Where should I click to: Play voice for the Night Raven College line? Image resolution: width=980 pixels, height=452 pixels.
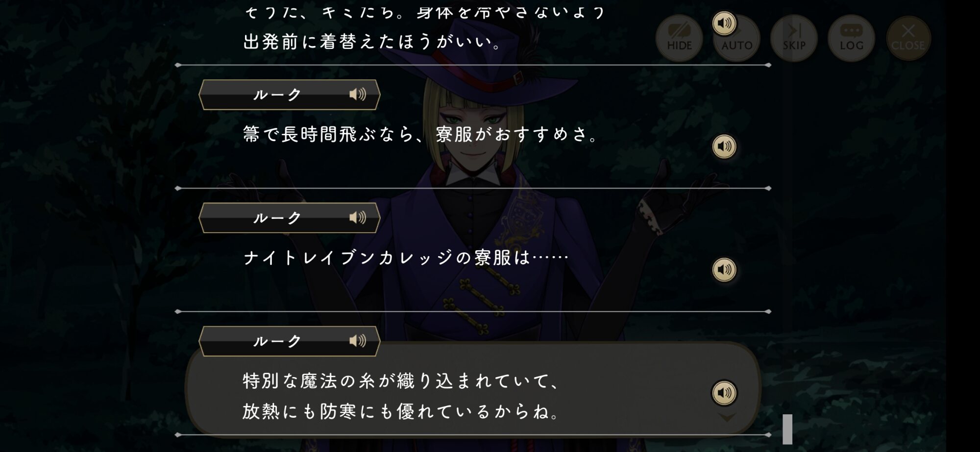click(x=724, y=269)
